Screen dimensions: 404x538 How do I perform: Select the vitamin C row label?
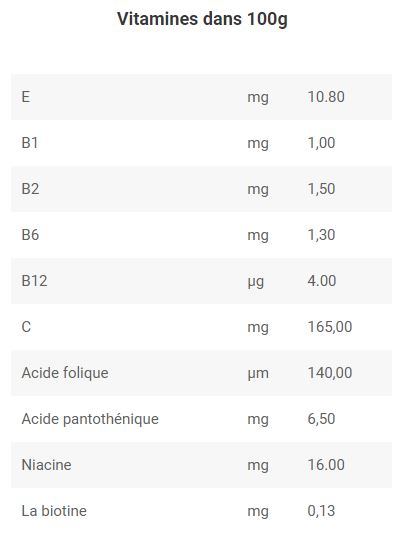[x=26, y=327]
